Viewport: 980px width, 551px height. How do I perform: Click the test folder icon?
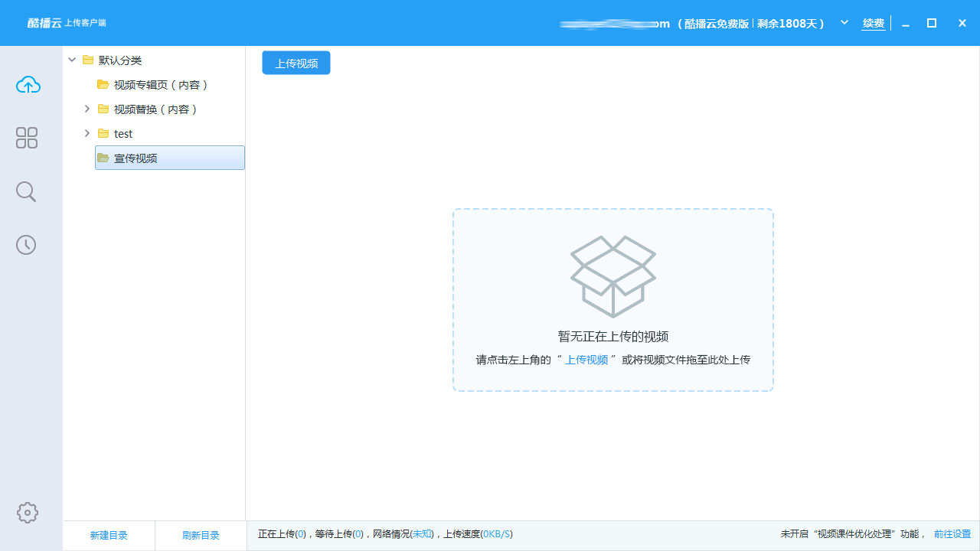pos(103,134)
